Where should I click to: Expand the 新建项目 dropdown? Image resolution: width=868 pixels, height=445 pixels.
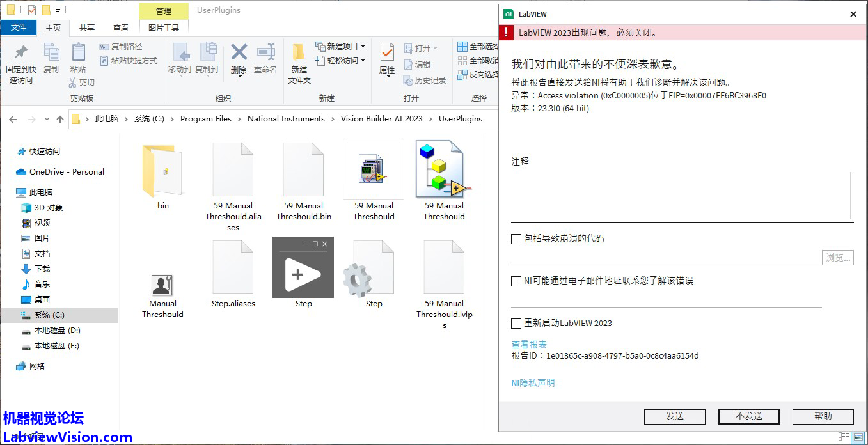(x=363, y=47)
